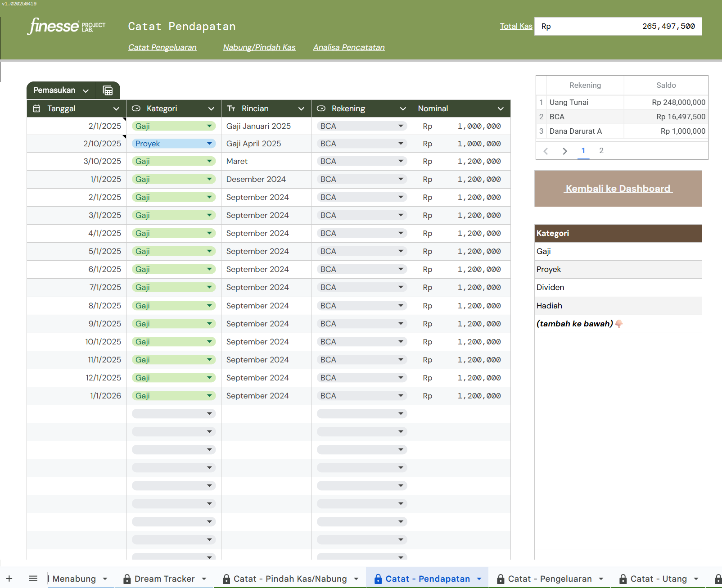Click the dropdown-type icon in Kategori header
Image resolution: width=722 pixels, height=588 pixels.
pyautogui.click(x=136, y=109)
